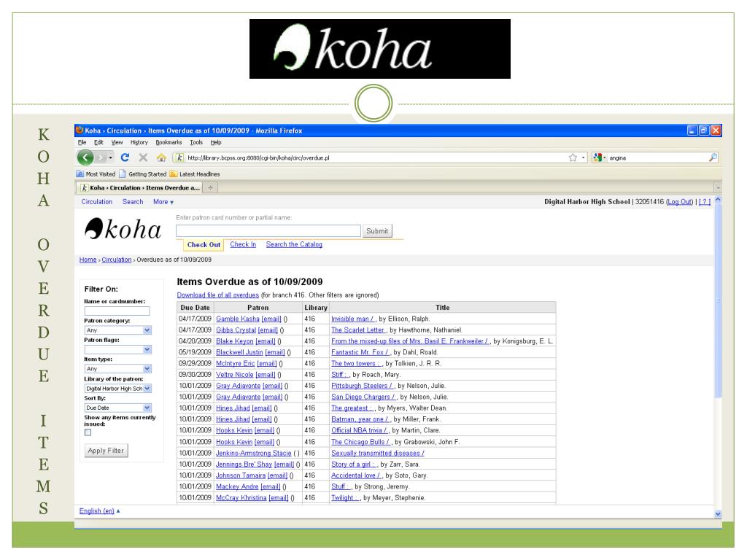Screen dimensions: 747x560
Task: Open the Edit menu
Action: point(98,142)
